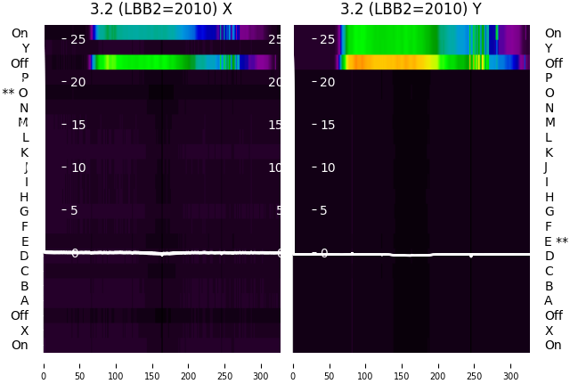
Task: Select the '** O' row label on left
Action: (15, 93)
